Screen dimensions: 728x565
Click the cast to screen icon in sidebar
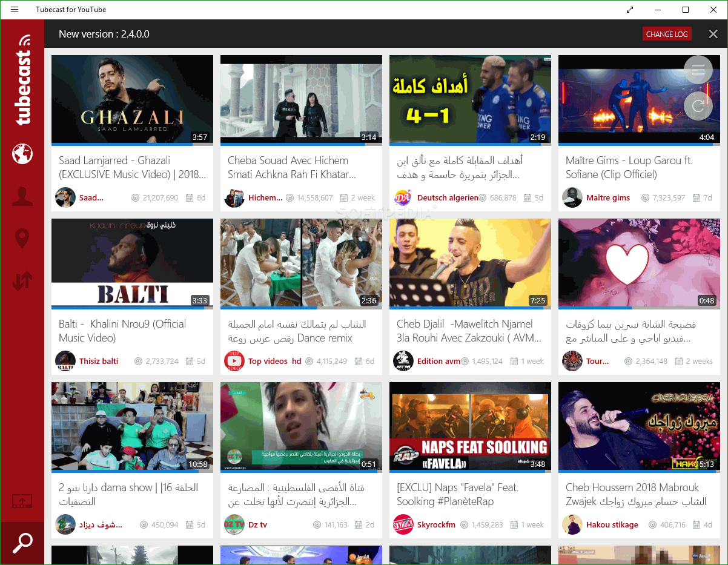click(22, 501)
